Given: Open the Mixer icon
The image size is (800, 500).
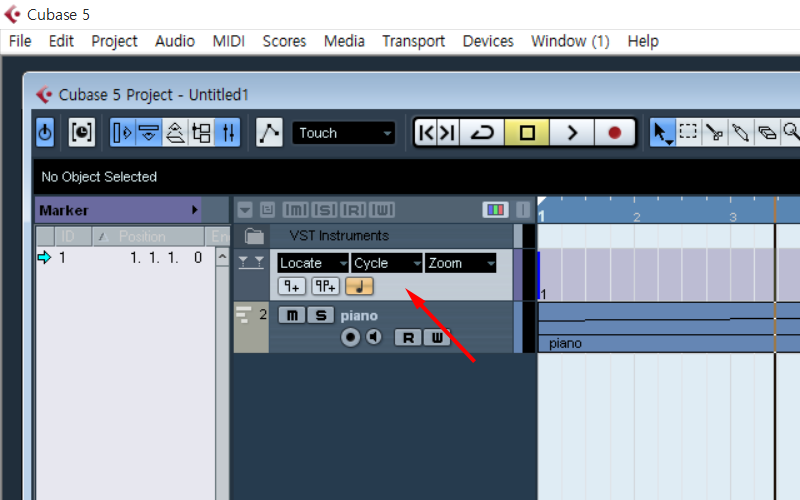Looking at the screenshot, I should (x=228, y=133).
